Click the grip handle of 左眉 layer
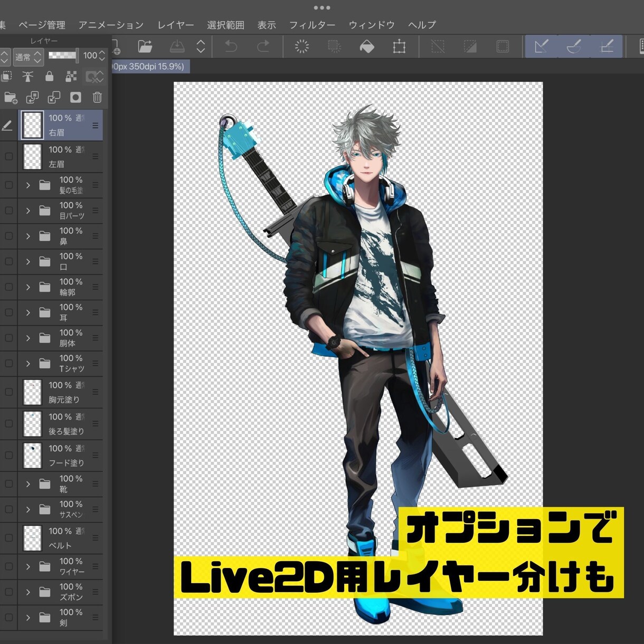This screenshot has width=644, height=644. coord(96,156)
